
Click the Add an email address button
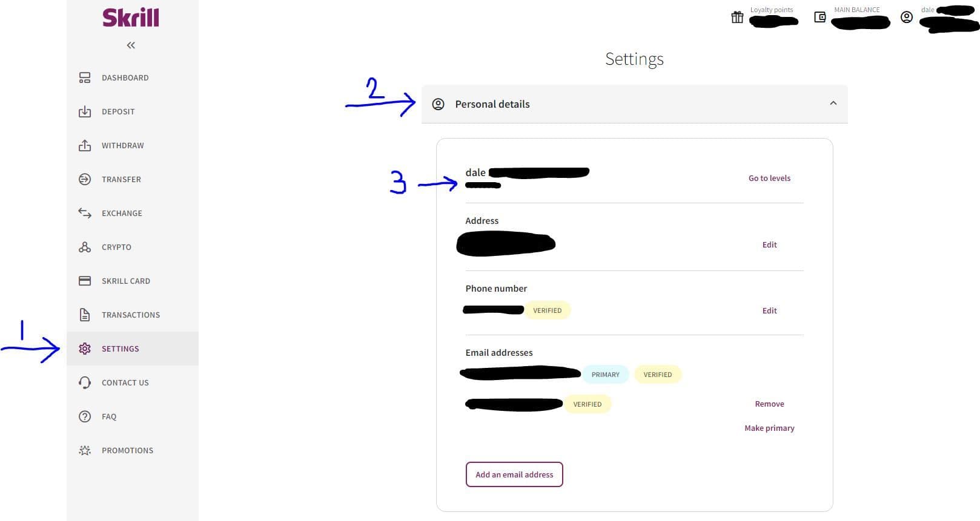click(x=514, y=474)
